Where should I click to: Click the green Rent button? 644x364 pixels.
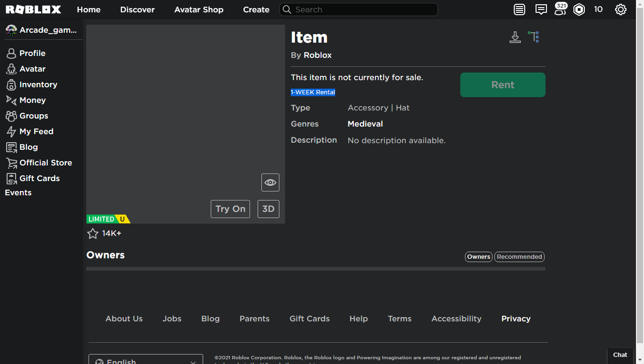pyautogui.click(x=502, y=85)
